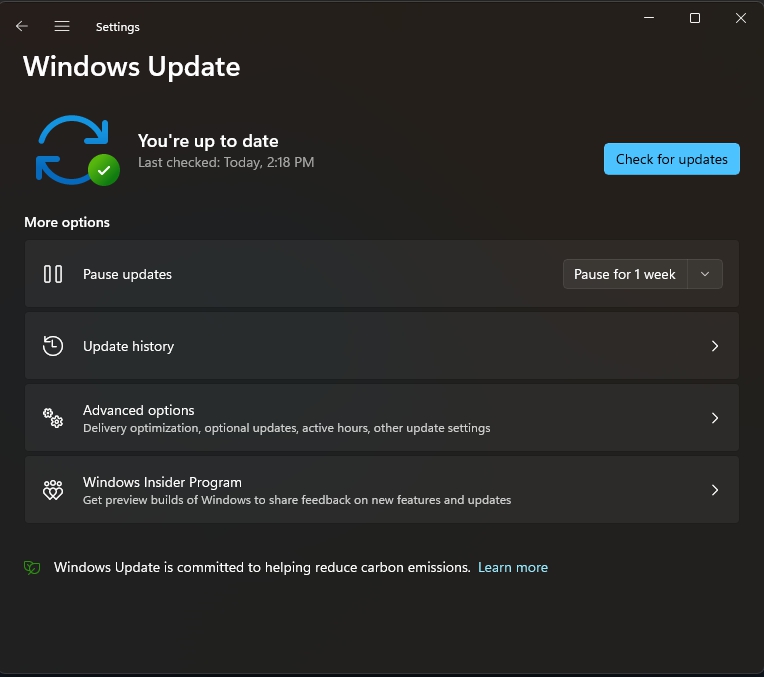Viewport: 764px width, 677px height.
Task: Click the Windows Insider Program title
Action: (162, 482)
